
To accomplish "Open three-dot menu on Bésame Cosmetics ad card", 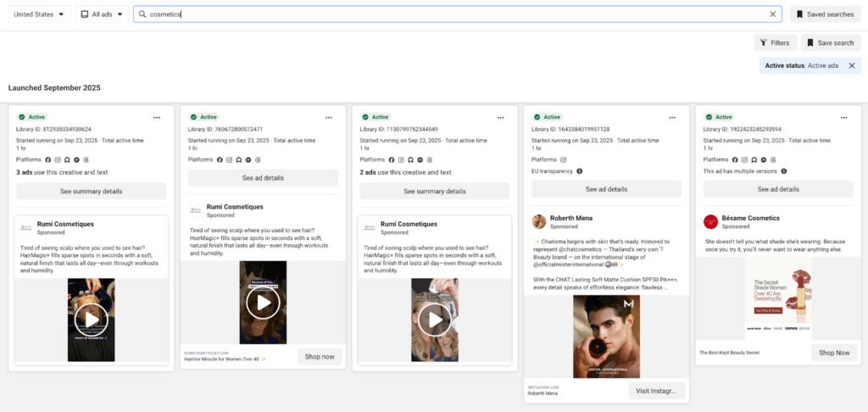I will click(843, 117).
